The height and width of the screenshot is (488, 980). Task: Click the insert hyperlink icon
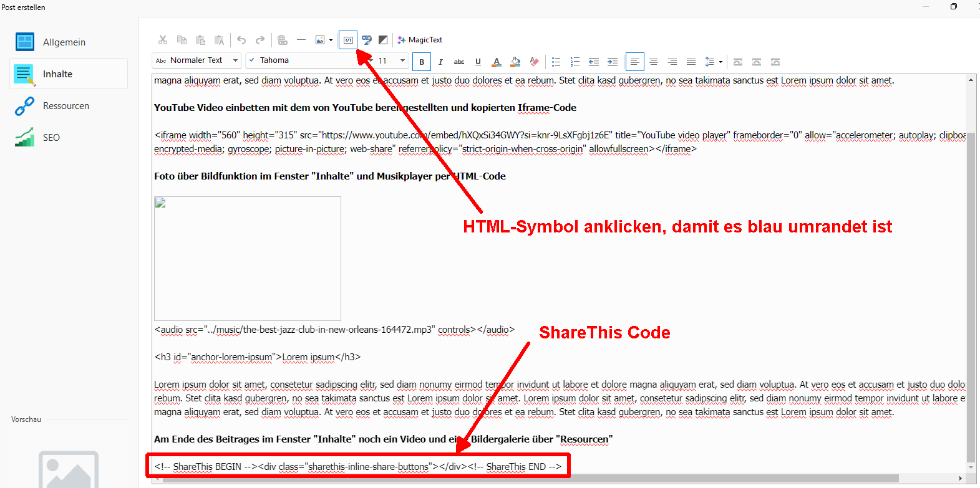point(283,40)
